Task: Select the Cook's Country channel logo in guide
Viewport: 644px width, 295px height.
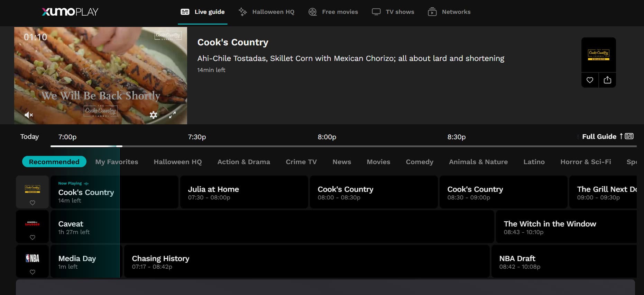Action: tap(32, 189)
